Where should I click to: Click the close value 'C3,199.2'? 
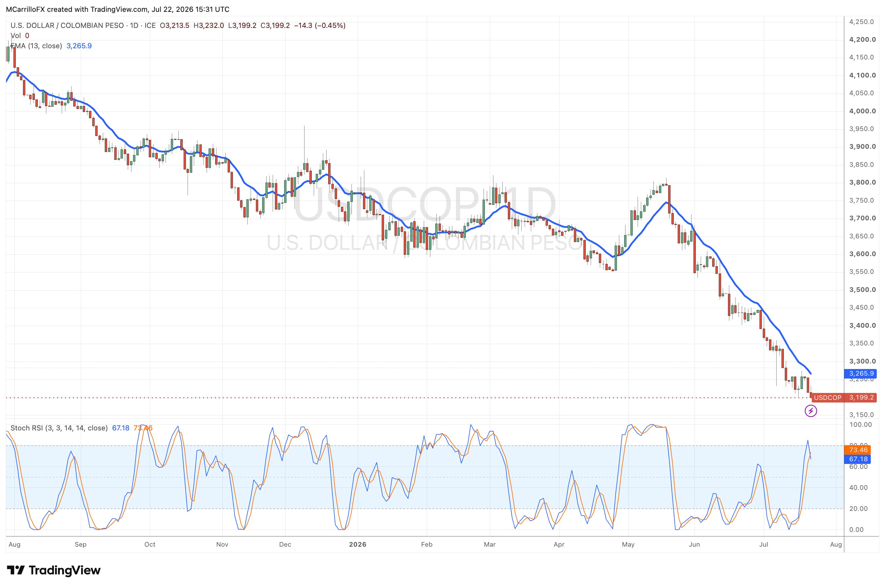(275, 26)
